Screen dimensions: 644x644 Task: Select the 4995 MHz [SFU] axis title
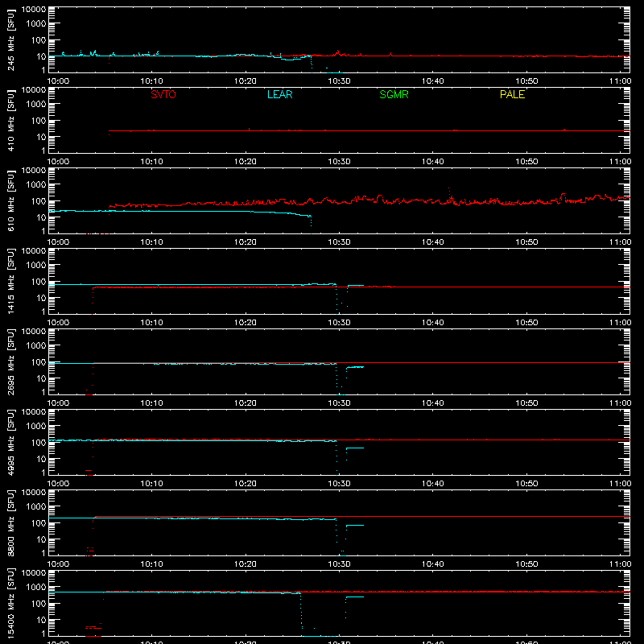11,443
